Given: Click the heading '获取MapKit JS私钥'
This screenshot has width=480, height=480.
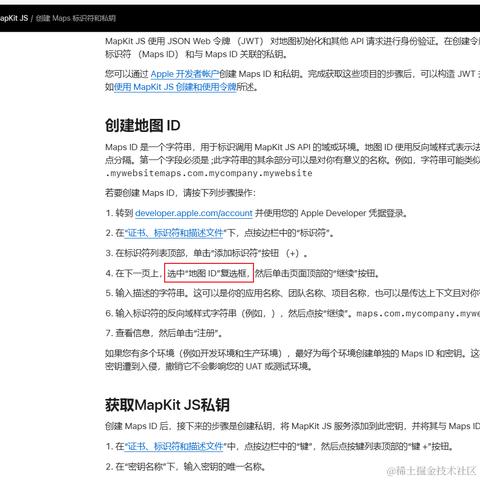Looking at the screenshot, I should tap(167, 405).
